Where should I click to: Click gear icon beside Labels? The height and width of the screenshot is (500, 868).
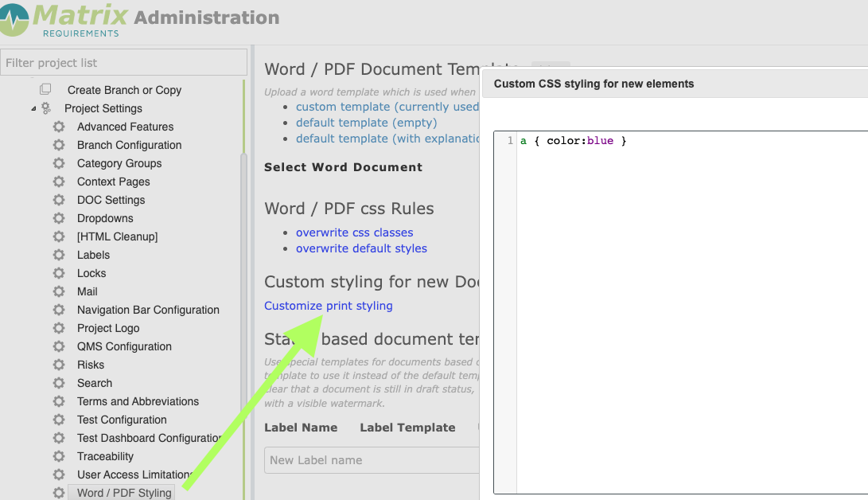point(59,254)
